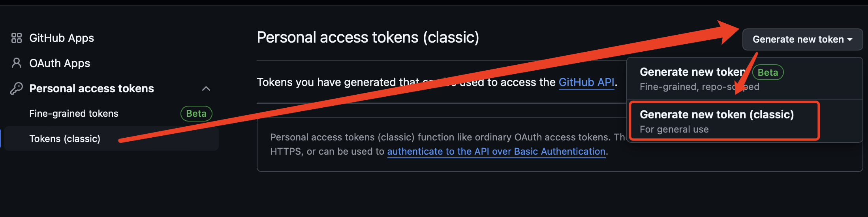
Task: Select Generate new token (classic) option
Action: 716,115
